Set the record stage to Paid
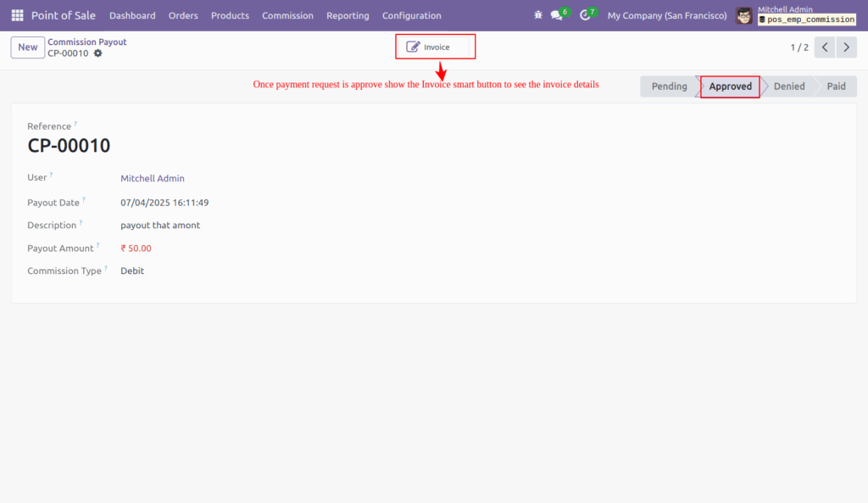Viewport: 868px width, 503px height. click(x=838, y=86)
